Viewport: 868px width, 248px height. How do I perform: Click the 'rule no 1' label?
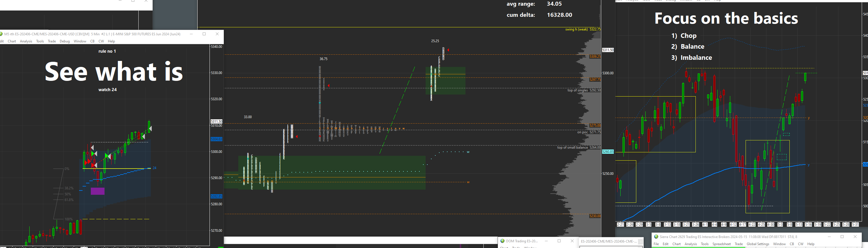click(107, 51)
